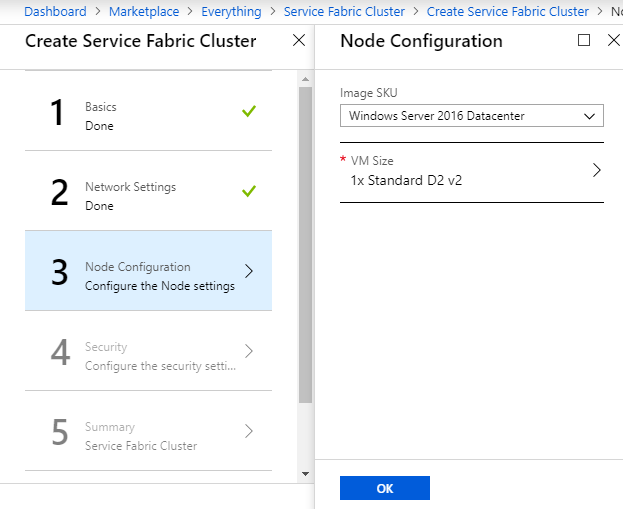Open the Image SKU dropdown

tap(471, 116)
